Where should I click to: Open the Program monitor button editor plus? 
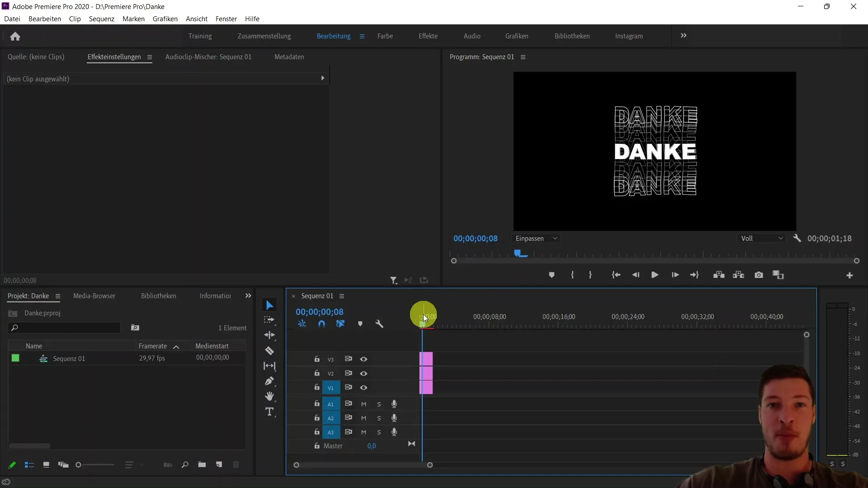849,275
